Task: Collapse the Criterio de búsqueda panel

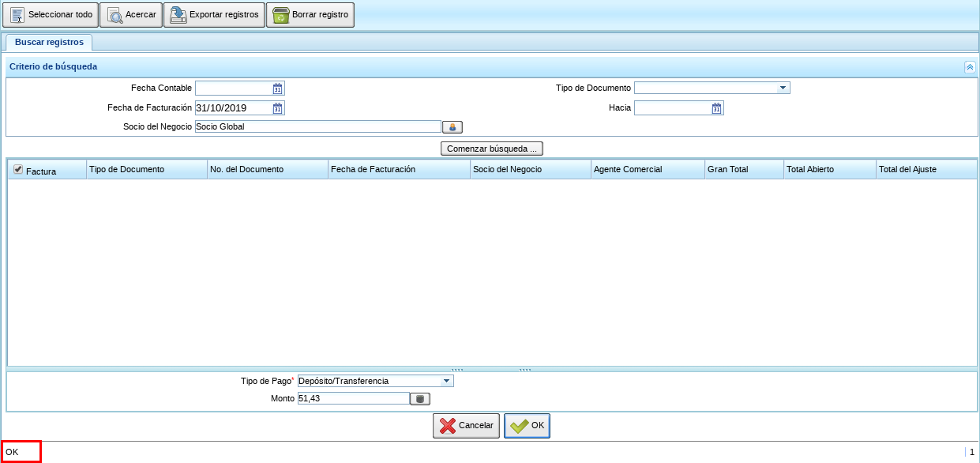Action: tap(970, 67)
